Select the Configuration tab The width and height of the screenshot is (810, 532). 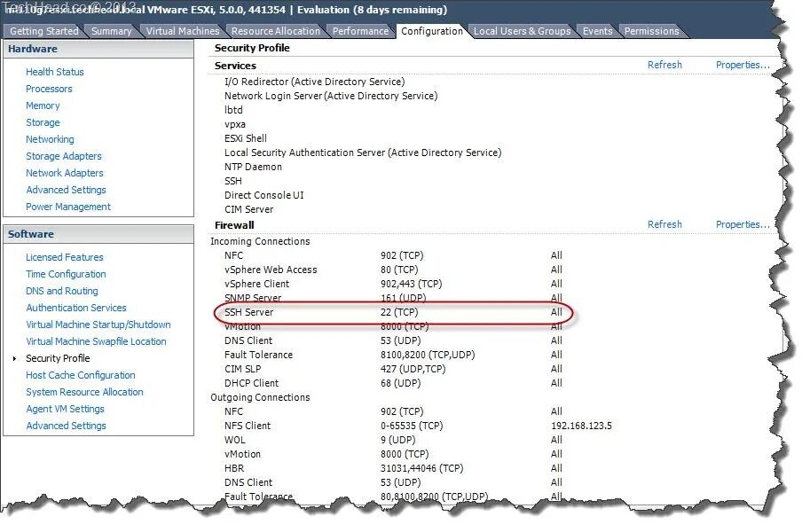(x=432, y=31)
